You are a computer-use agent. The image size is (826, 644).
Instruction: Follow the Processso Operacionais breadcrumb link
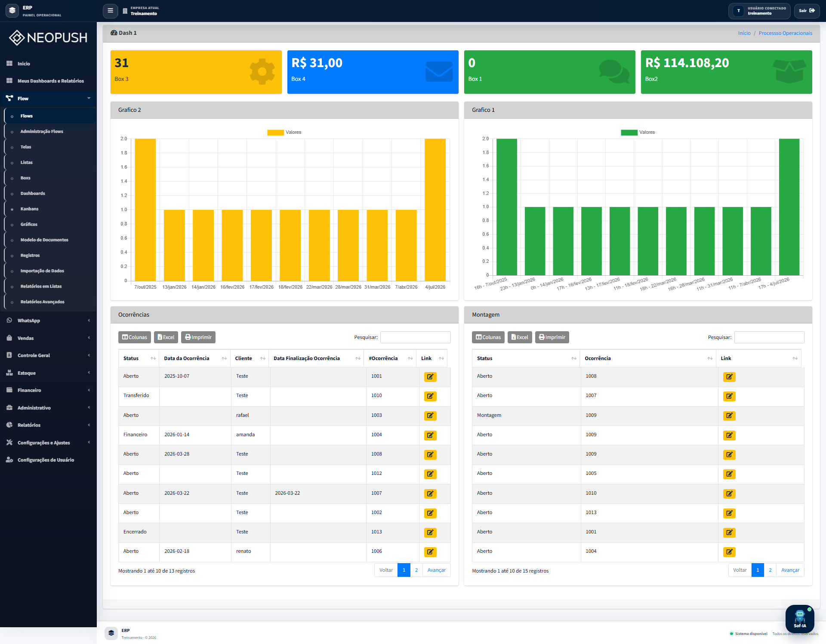coord(785,33)
